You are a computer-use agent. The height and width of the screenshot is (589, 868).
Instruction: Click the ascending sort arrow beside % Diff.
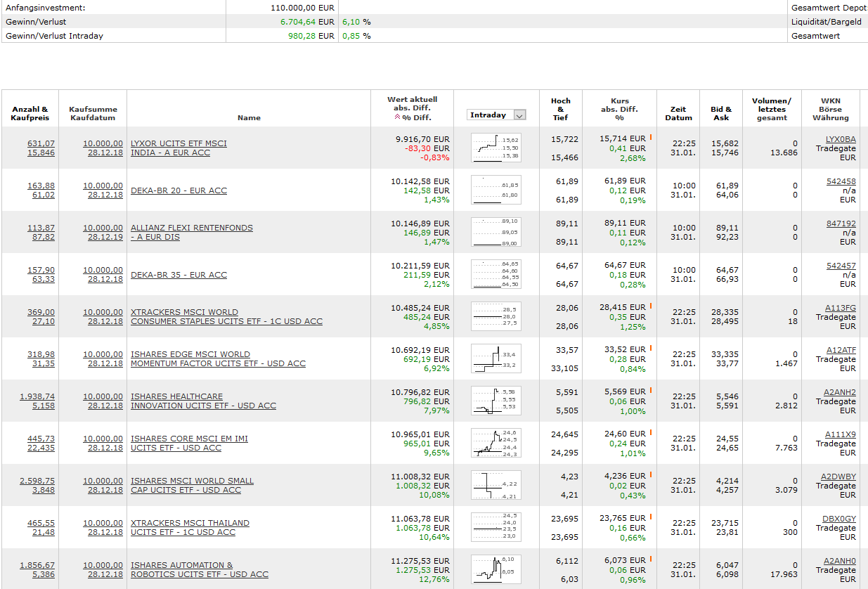coord(398,117)
